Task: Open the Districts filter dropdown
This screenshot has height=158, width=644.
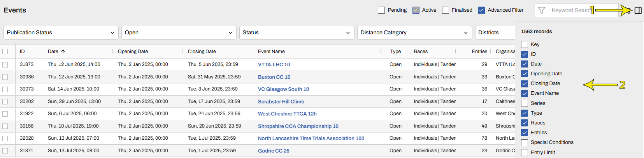Action: tap(494, 33)
